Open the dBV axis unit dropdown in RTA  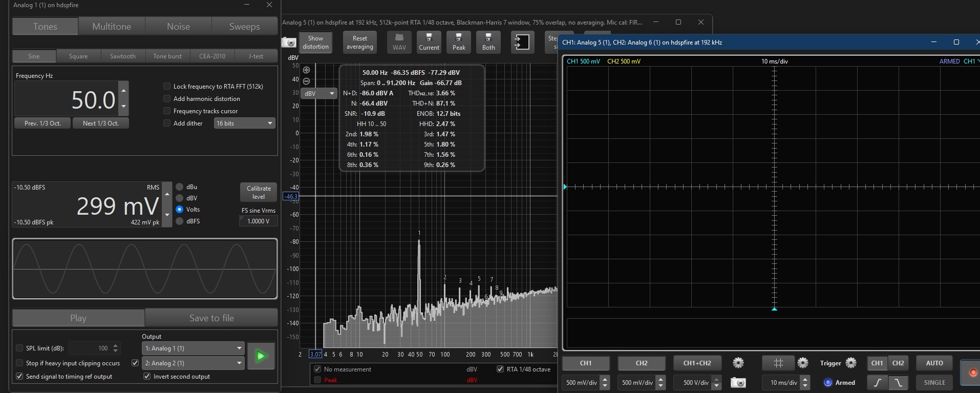tap(318, 93)
